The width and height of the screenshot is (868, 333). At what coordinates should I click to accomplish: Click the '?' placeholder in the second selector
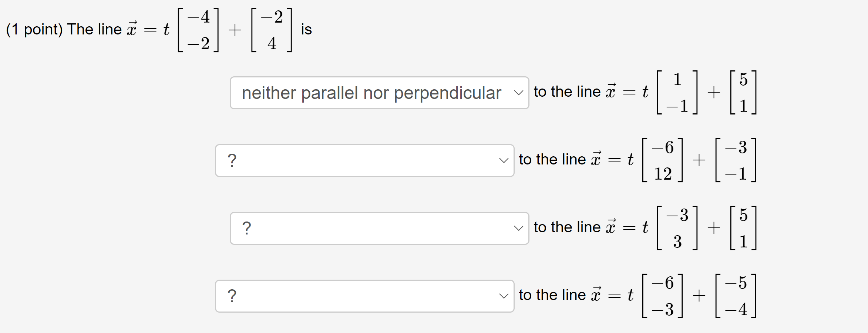pos(232,160)
